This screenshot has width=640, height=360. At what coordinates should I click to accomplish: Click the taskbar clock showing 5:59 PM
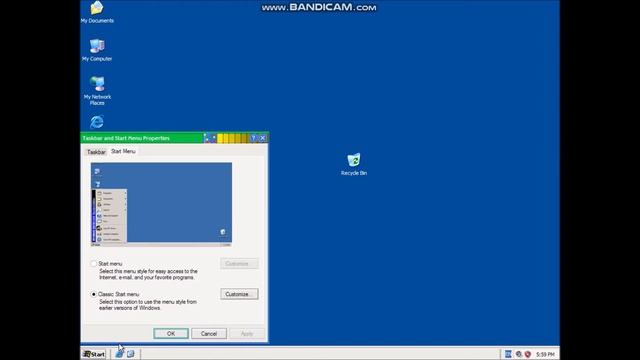pyautogui.click(x=545, y=354)
